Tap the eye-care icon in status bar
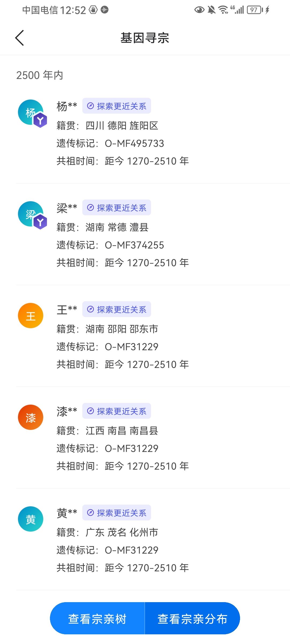 pos(199,10)
